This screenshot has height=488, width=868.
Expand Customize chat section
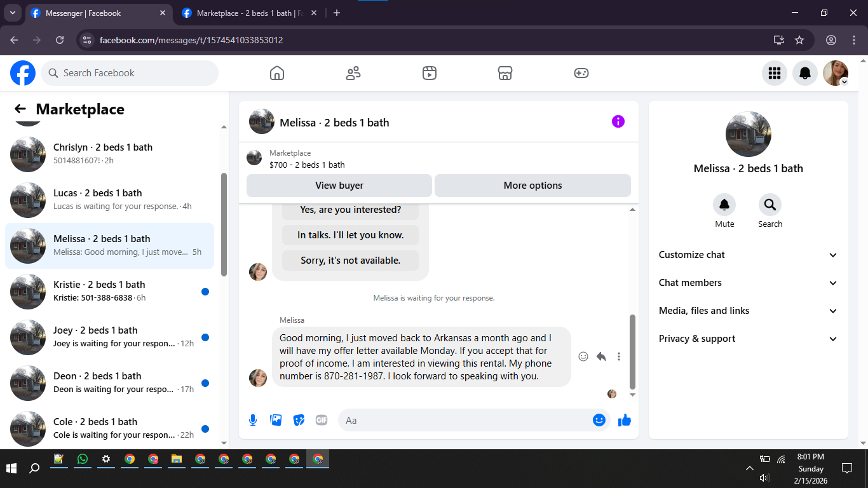[x=749, y=255]
